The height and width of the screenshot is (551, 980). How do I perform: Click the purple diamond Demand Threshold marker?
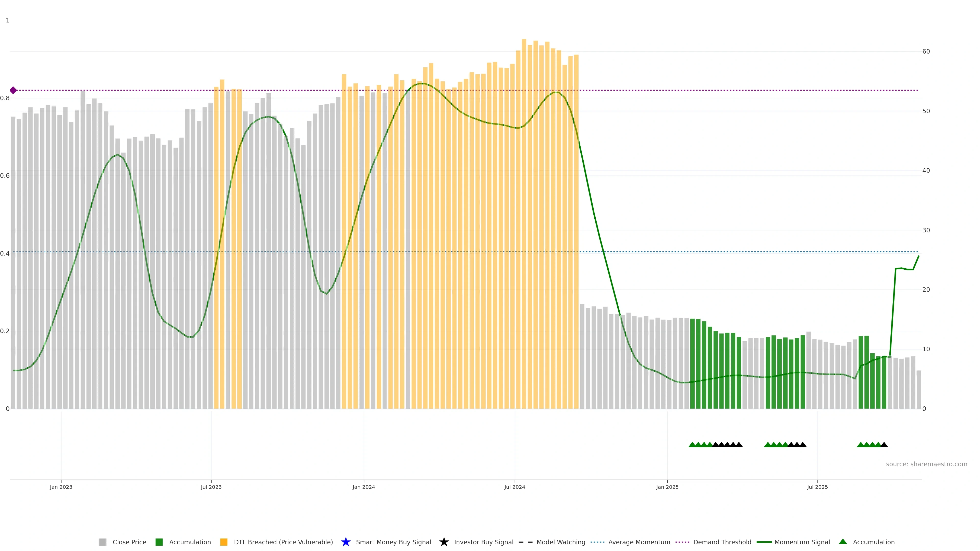coord(13,90)
